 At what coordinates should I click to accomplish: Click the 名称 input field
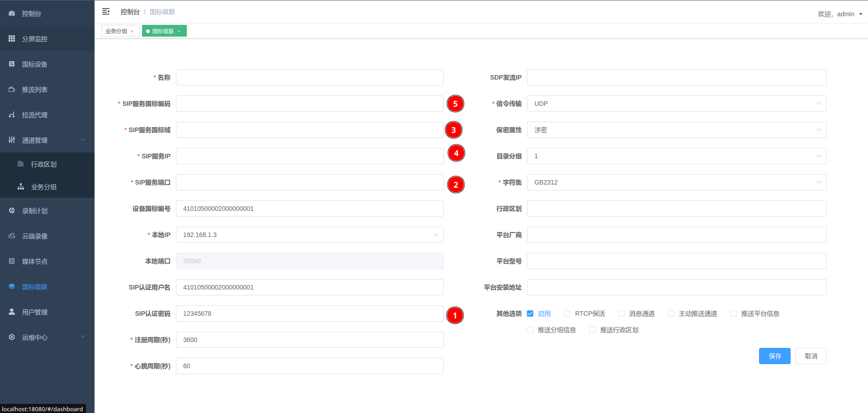[309, 77]
